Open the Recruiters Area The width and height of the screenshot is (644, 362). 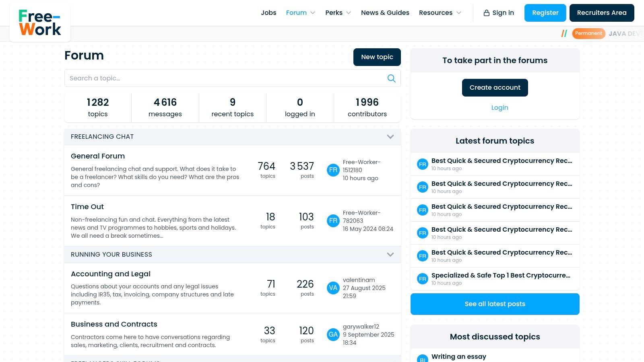tap(602, 13)
